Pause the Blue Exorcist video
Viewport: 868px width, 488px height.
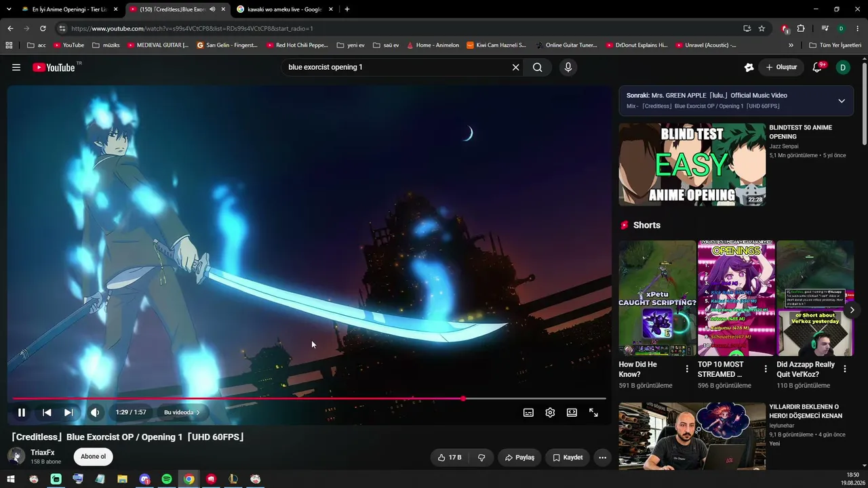[22, 412]
